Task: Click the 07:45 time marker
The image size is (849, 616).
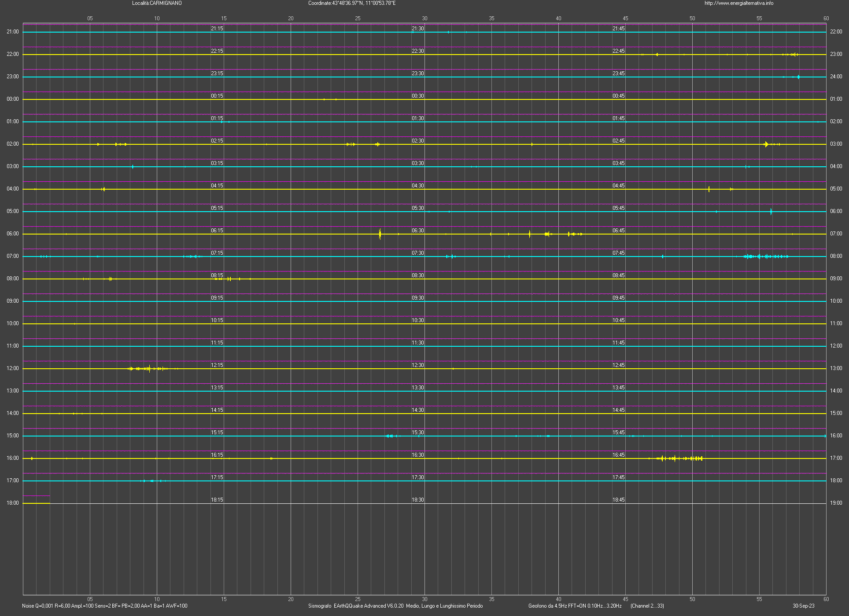Action: 619,253
